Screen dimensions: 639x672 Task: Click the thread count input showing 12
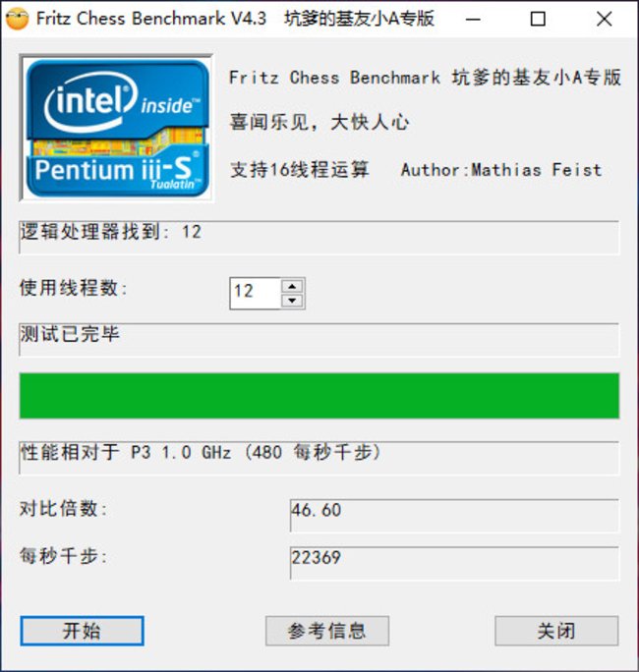pyautogui.click(x=255, y=293)
